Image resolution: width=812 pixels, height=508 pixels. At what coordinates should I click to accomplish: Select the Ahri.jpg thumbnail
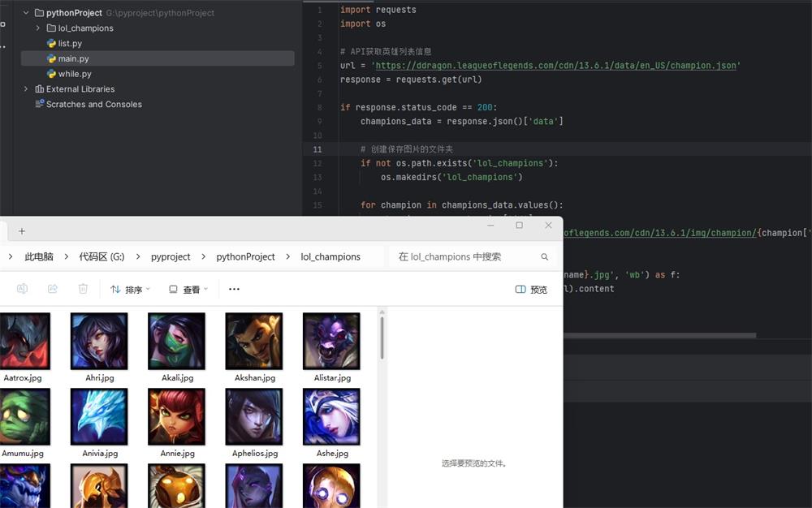99,341
